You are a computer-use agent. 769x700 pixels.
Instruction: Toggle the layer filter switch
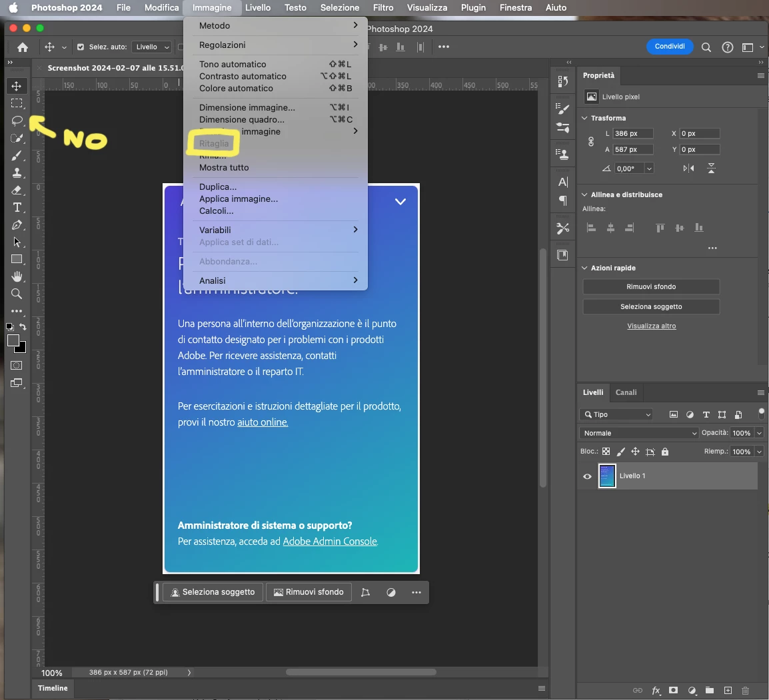761,414
